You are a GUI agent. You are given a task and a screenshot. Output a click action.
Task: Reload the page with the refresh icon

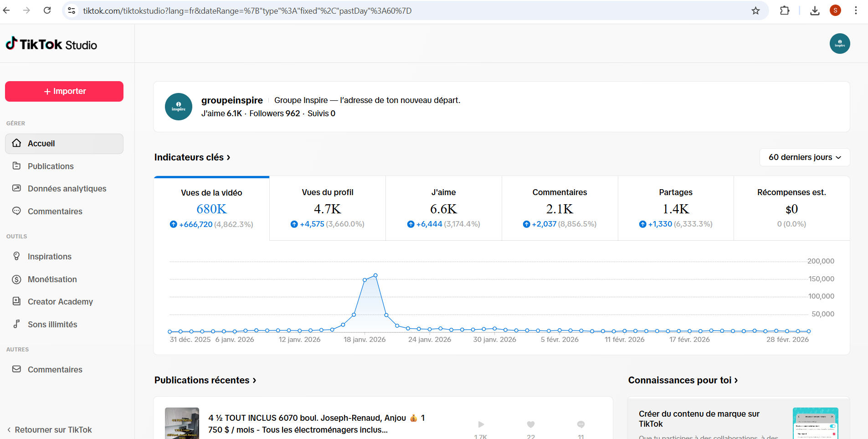(47, 10)
